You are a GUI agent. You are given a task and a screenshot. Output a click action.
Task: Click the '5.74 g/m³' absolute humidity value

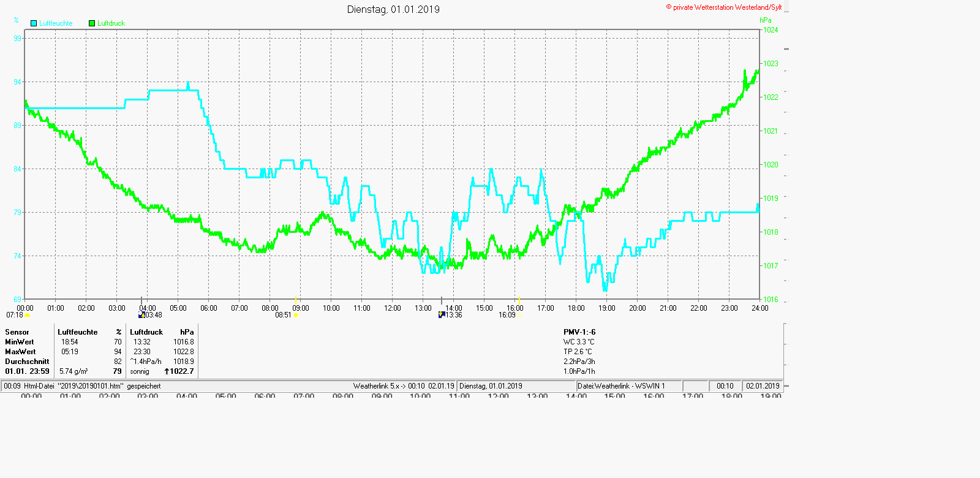[x=73, y=371]
